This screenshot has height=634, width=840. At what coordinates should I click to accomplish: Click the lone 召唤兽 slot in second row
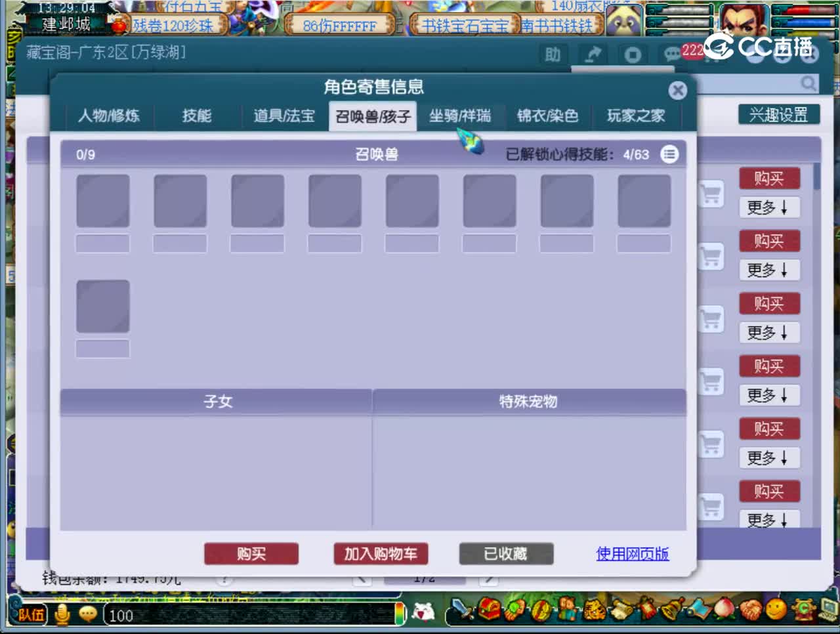click(x=102, y=306)
